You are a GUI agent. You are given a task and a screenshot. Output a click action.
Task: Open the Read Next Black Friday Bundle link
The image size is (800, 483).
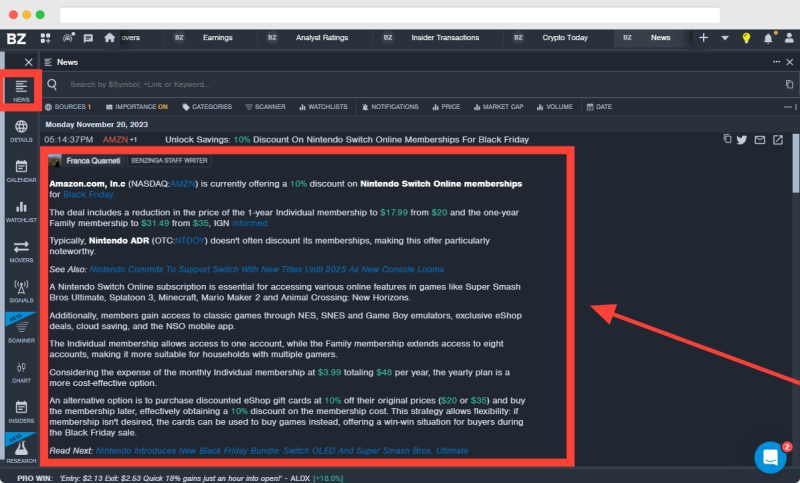(282, 451)
